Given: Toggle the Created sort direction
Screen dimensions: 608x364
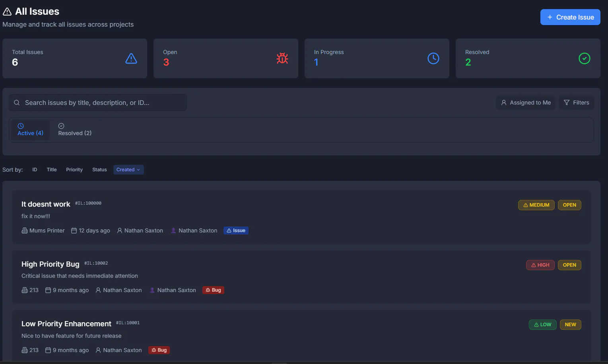Looking at the screenshot, I should tap(128, 170).
